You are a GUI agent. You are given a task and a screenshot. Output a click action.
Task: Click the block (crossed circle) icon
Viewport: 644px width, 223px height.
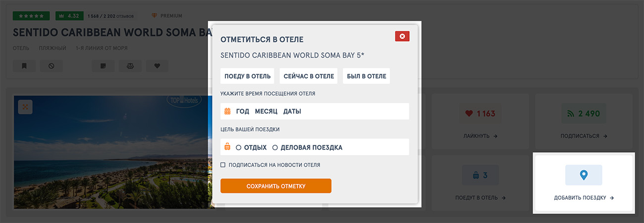[x=52, y=66]
